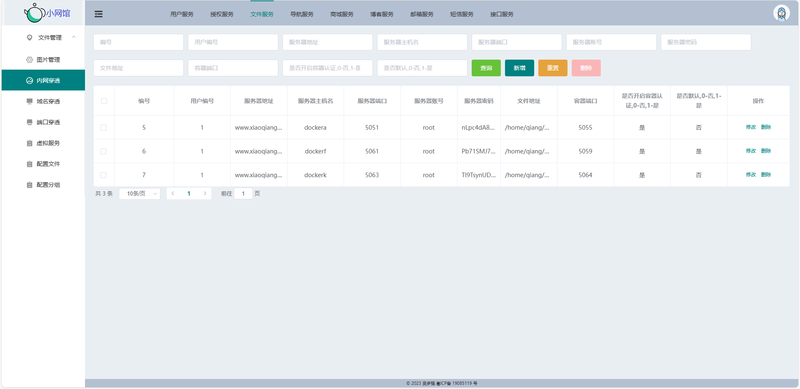This screenshot has width=800, height=389.
Task: Focus the 编号 filter input
Action: [138, 42]
